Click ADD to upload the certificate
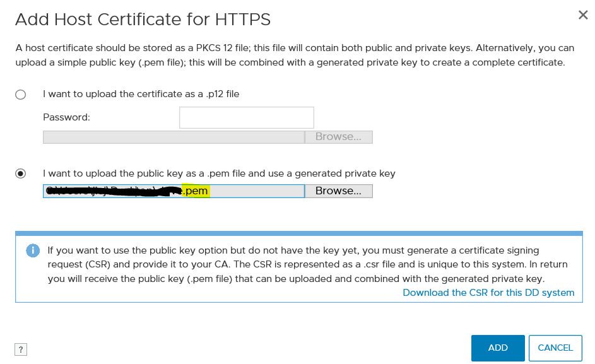Image resolution: width=595 pixels, height=364 pixels. click(x=498, y=348)
